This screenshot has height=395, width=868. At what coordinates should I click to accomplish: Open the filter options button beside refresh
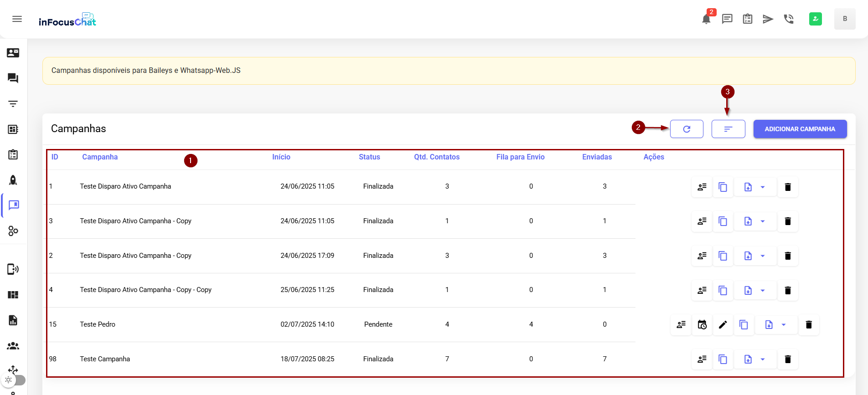tap(728, 129)
